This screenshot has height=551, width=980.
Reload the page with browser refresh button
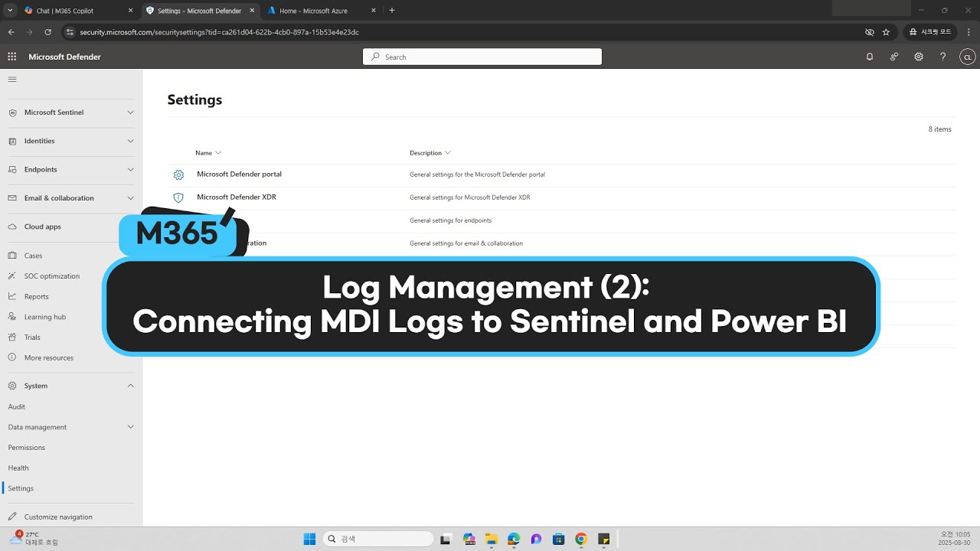coord(48,32)
